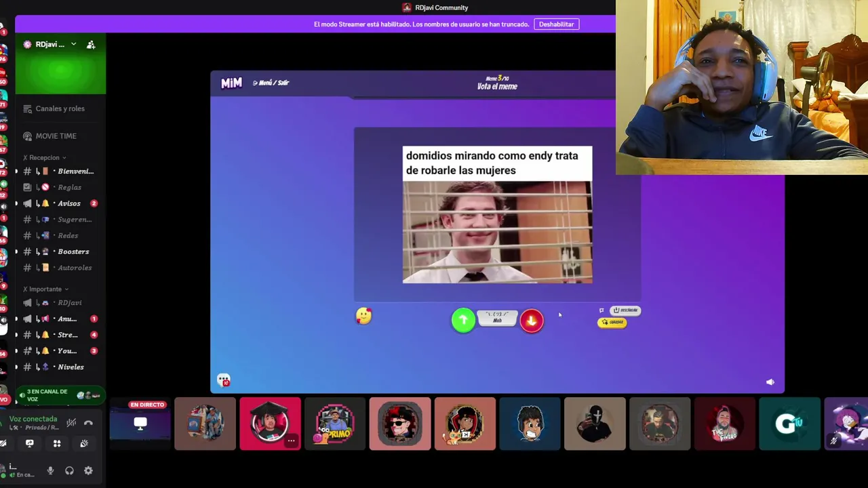868x488 pixels.
Task: Invite people to server icon
Action: coord(91,45)
